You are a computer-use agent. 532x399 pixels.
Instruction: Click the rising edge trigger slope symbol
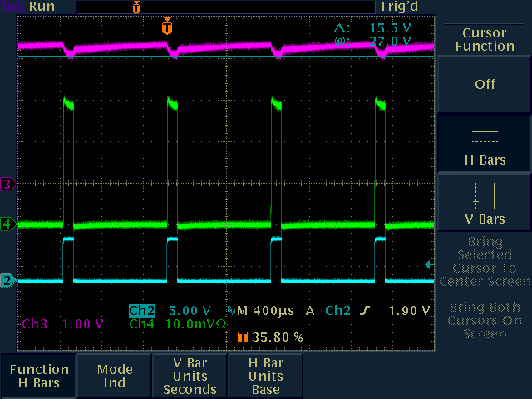coord(365,310)
